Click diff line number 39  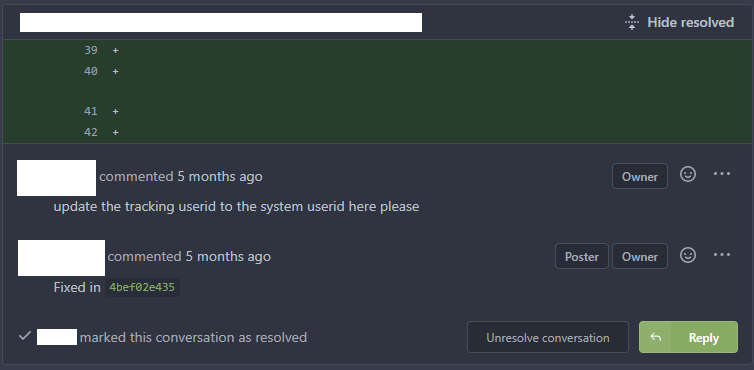tap(90, 51)
